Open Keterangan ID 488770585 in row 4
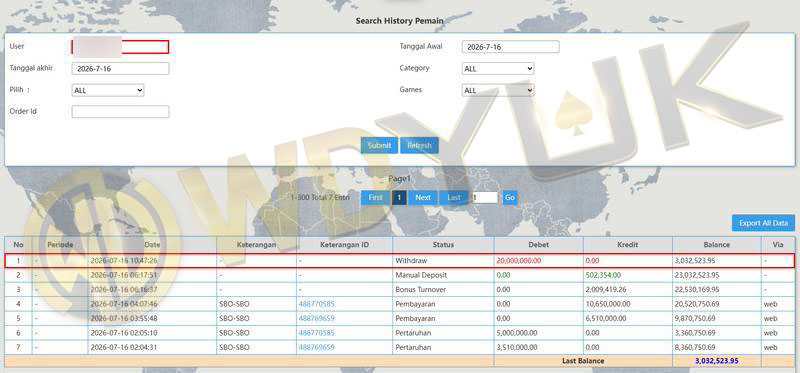Screen dimensions: 800x373 pyautogui.click(x=317, y=304)
